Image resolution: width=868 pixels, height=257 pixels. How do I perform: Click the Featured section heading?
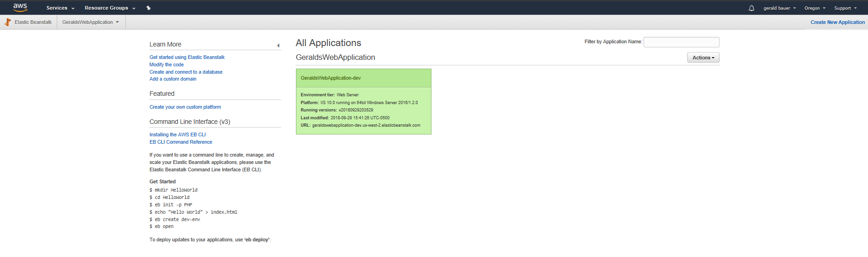[x=162, y=93]
